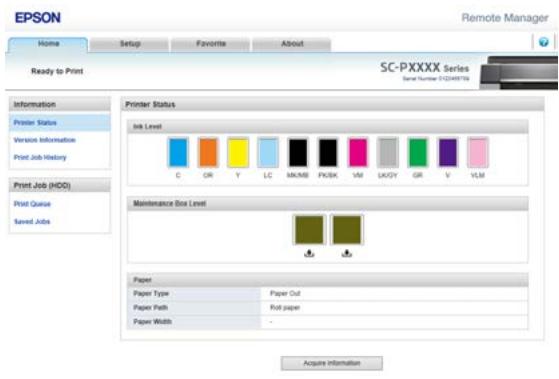Open the Print Queue link
559x379 pixels.
tap(32, 204)
